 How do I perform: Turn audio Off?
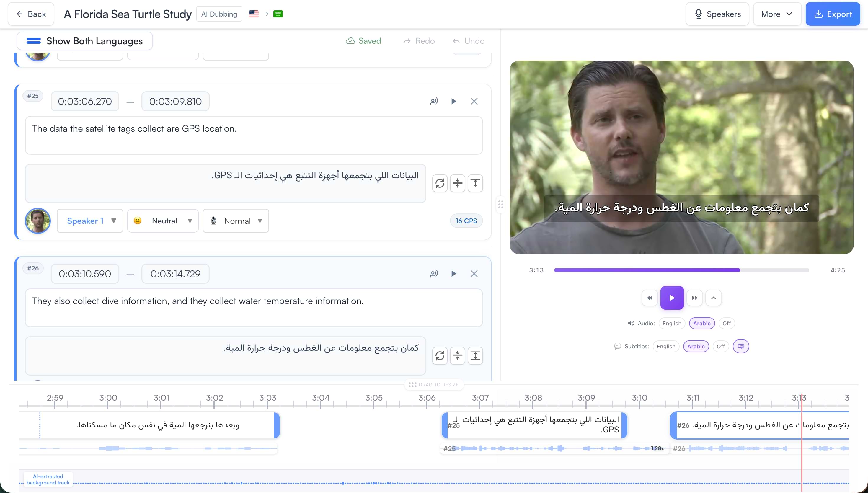[727, 323]
